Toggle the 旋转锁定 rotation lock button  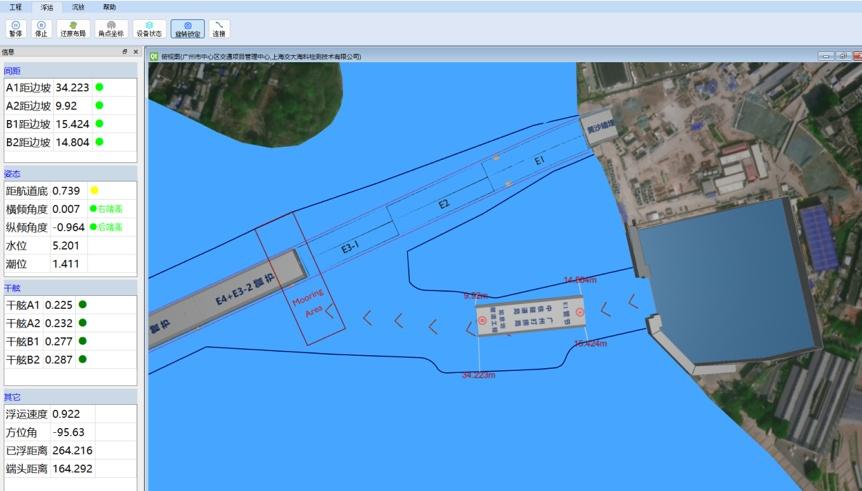(x=187, y=28)
